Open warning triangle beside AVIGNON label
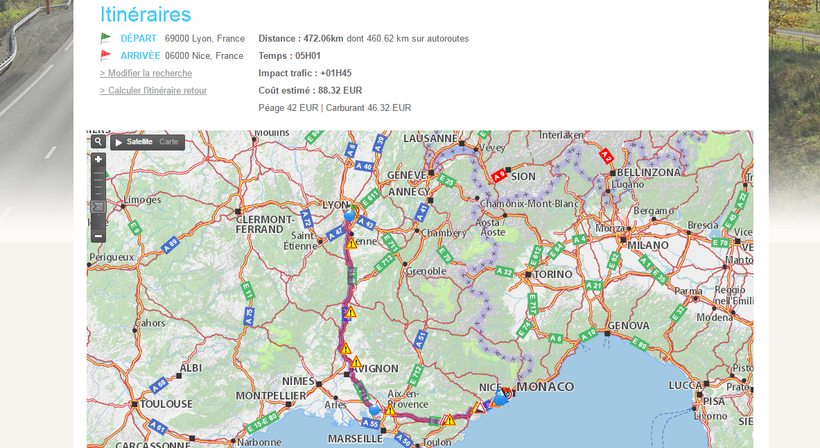The image size is (820, 448). [356, 362]
